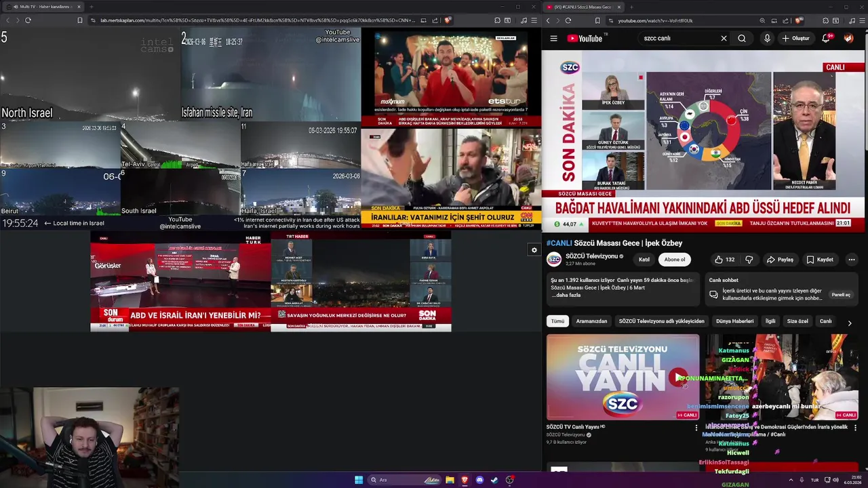Bookmark the multi TV page
Image resolution: width=868 pixels, height=488 pixels.
pos(80,20)
